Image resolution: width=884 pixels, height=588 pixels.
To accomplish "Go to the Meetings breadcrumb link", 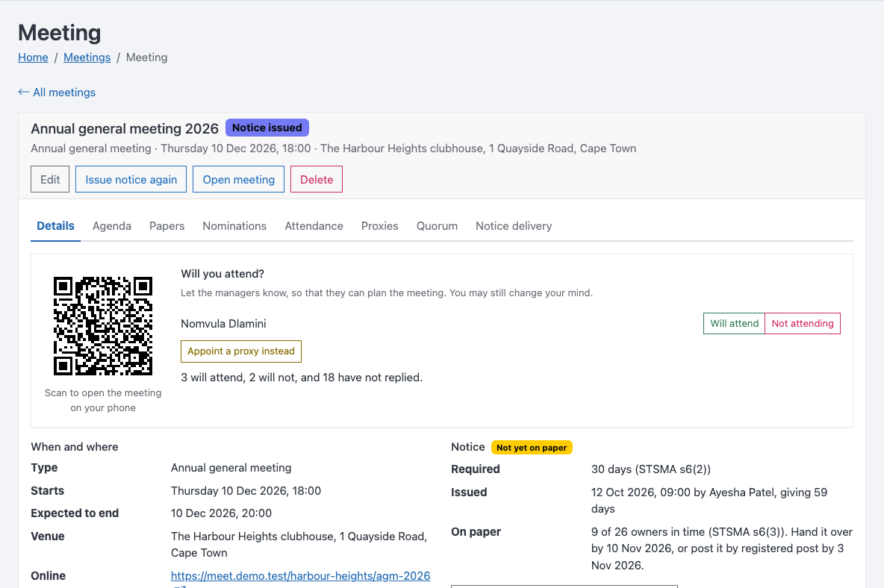I will pyautogui.click(x=87, y=57).
